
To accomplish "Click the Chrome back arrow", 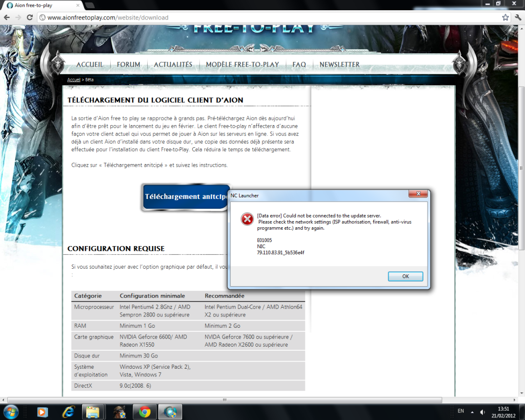I will click(7, 17).
